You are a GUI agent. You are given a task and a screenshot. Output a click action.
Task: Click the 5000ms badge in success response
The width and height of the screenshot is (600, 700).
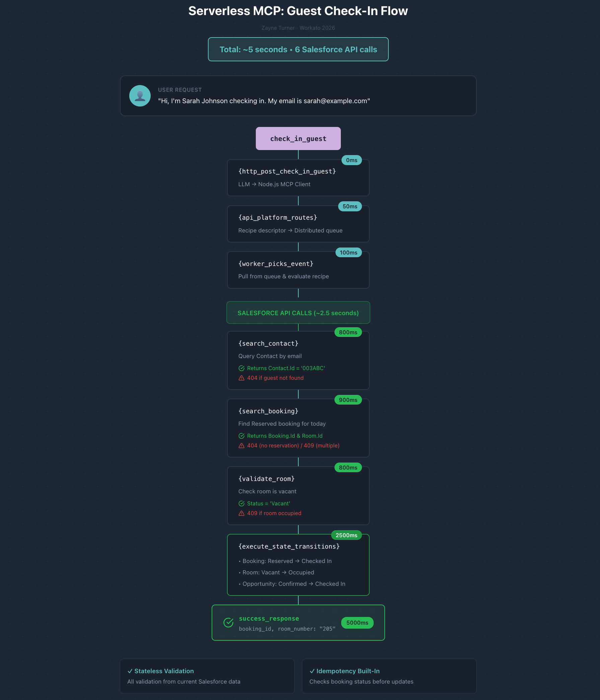coord(357,623)
